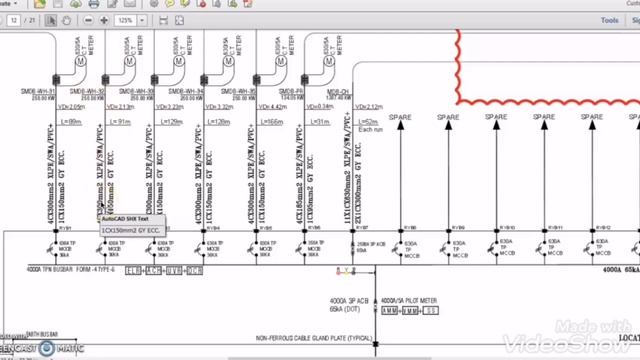This screenshot has height=360, width=640.
Task: Click the page number field showing 12
Action: (14, 20)
